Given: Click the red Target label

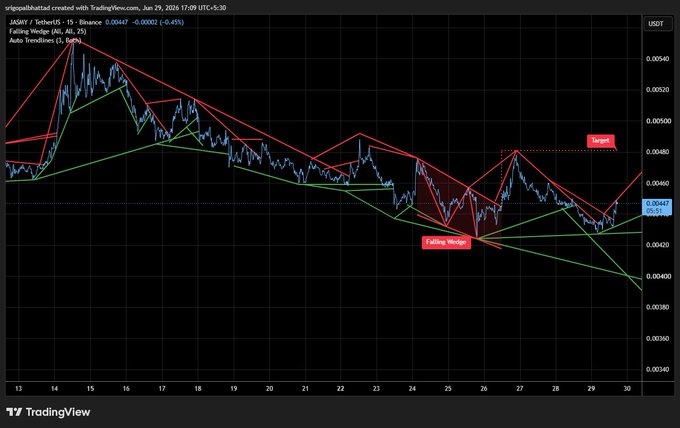Looking at the screenshot, I should tap(601, 140).
